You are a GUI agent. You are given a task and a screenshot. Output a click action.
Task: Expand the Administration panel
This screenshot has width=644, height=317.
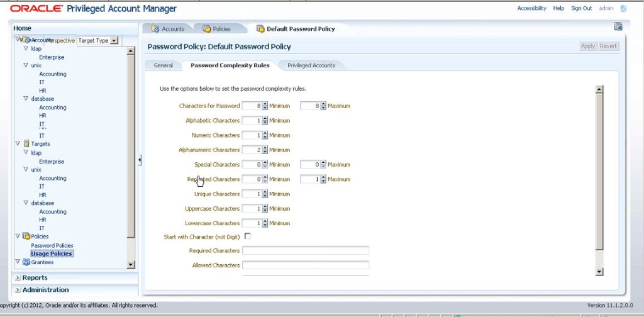pos(18,290)
